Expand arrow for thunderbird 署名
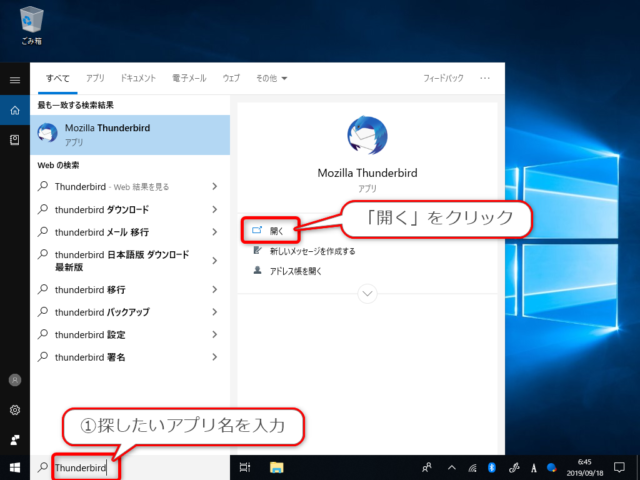This screenshot has height=480, width=640. click(215, 357)
